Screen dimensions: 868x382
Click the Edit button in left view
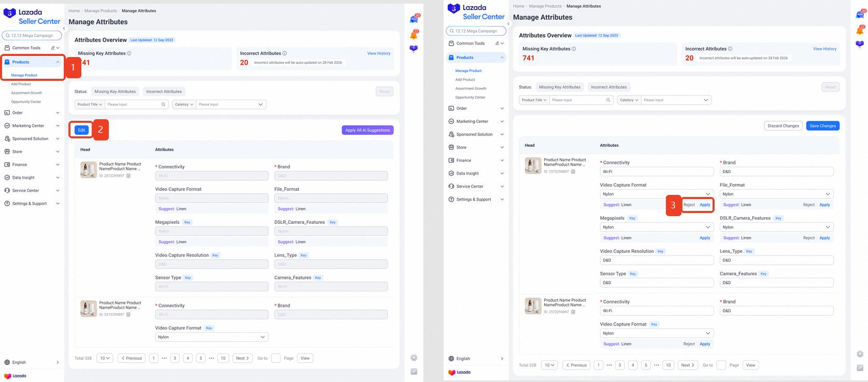(x=81, y=130)
